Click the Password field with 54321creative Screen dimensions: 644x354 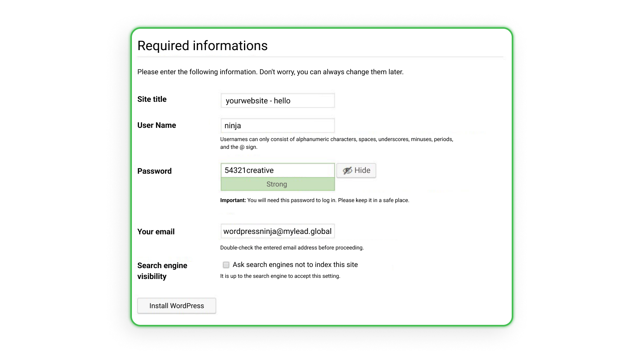pos(277,170)
